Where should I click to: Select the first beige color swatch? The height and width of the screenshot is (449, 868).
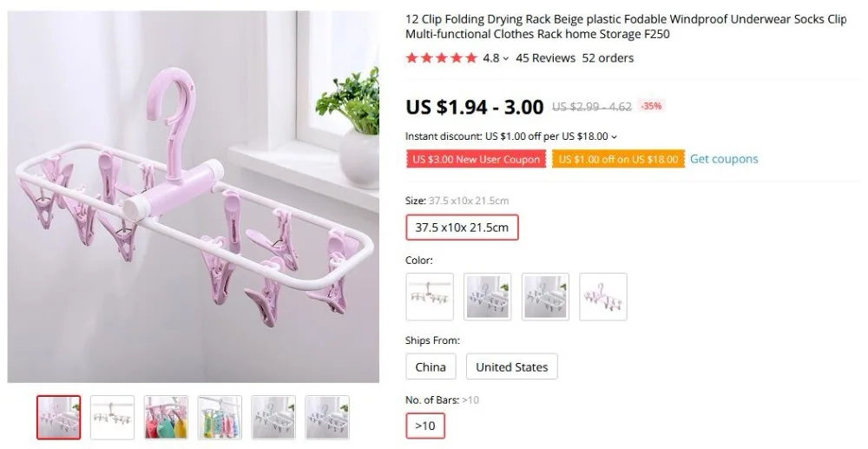429,297
